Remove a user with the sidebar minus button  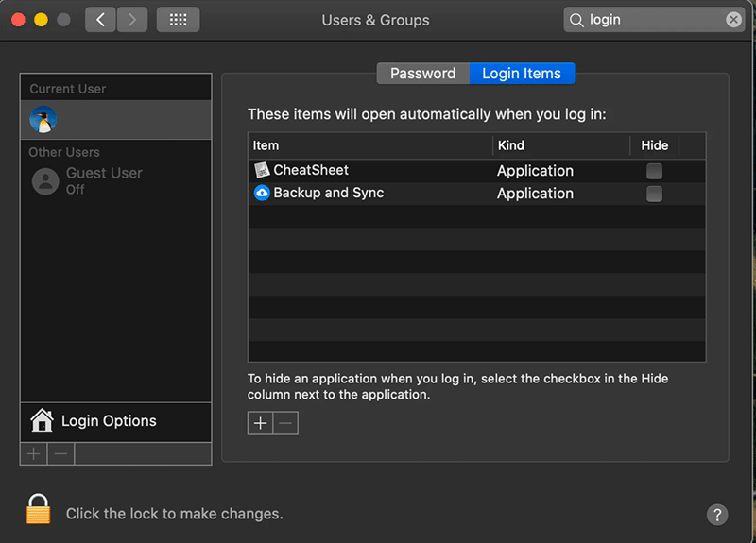(x=60, y=454)
